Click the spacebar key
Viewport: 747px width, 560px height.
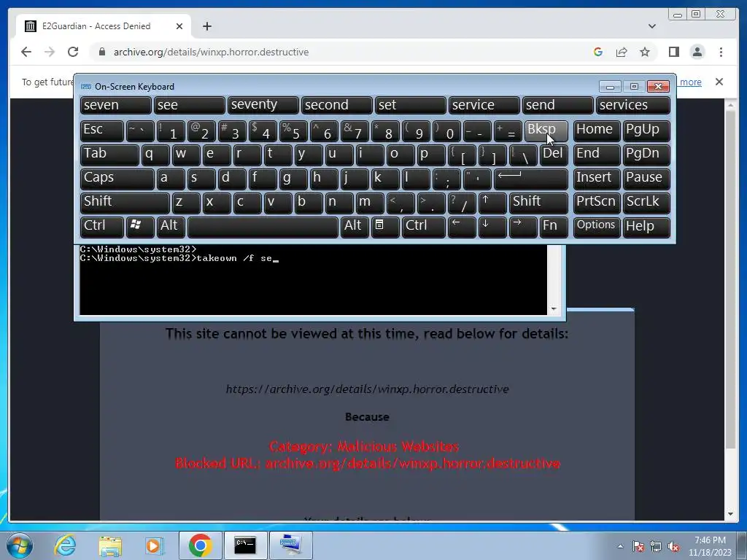[x=263, y=227]
